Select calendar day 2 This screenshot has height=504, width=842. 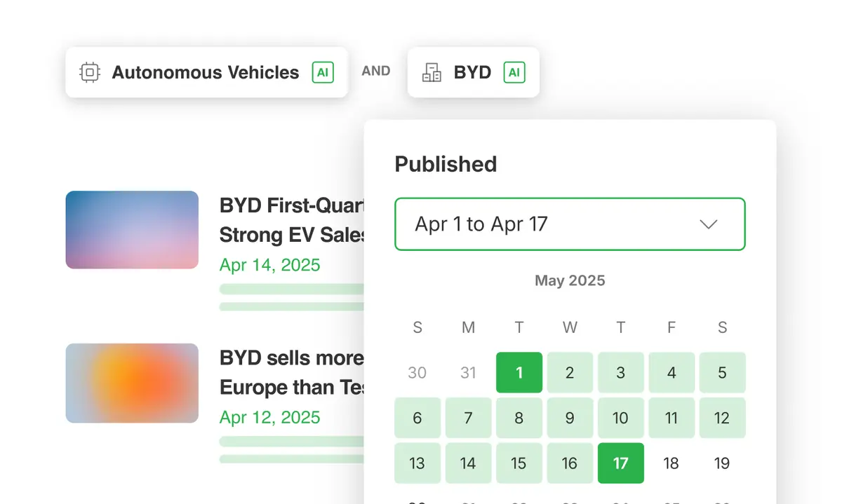click(x=570, y=372)
